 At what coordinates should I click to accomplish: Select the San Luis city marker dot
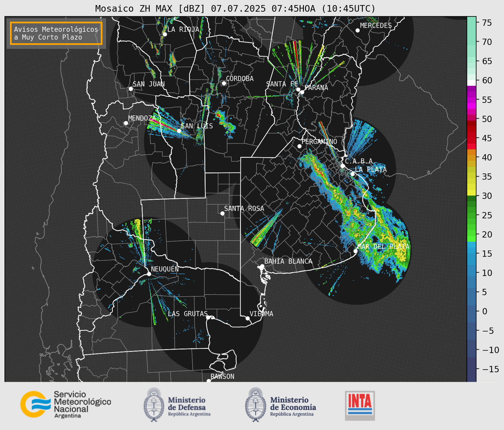pyautogui.click(x=179, y=131)
